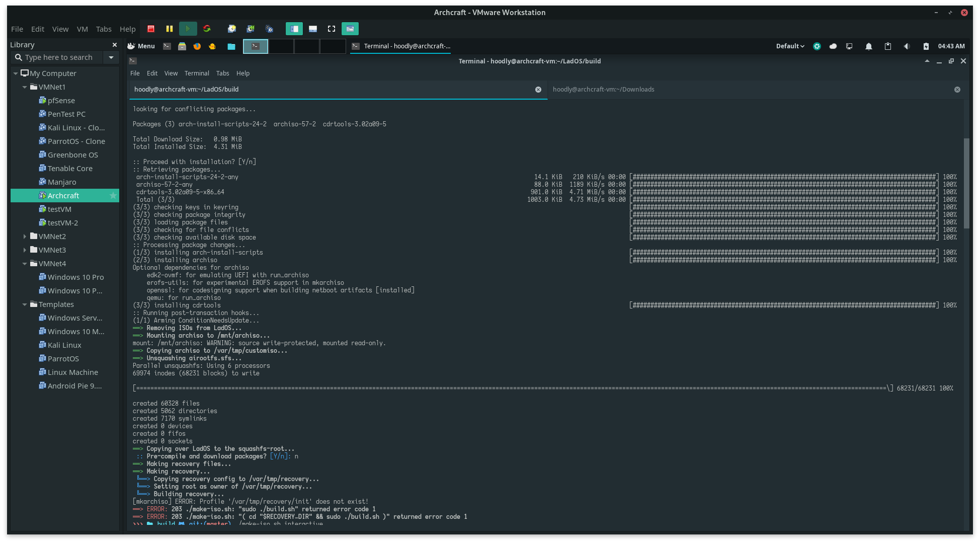
Task: Click the library search input field
Action: (58, 57)
